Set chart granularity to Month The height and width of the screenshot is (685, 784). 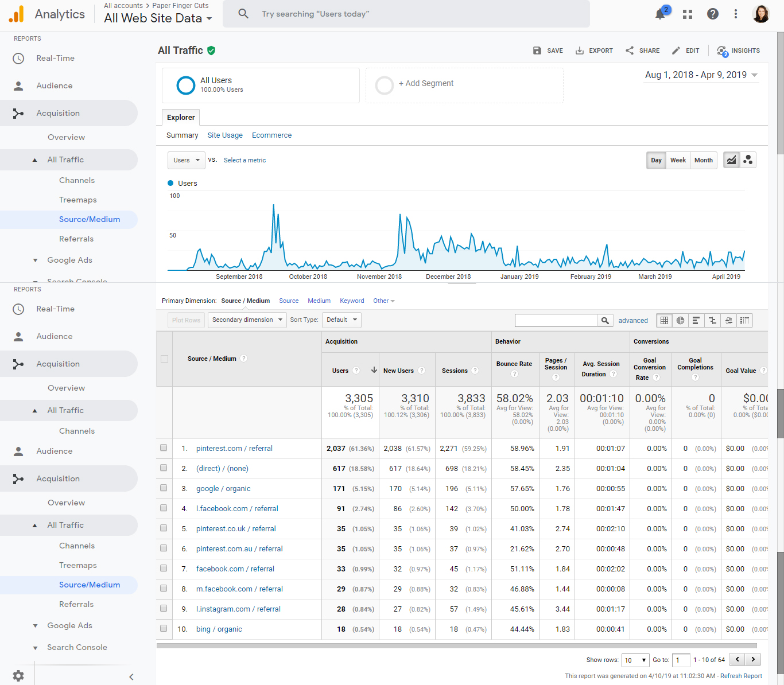pos(704,160)
